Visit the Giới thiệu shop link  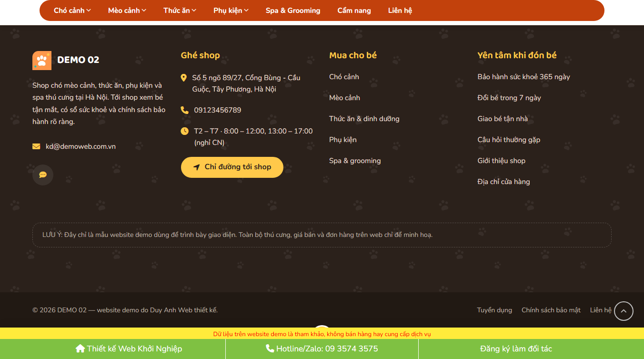[x=502, y=161]
